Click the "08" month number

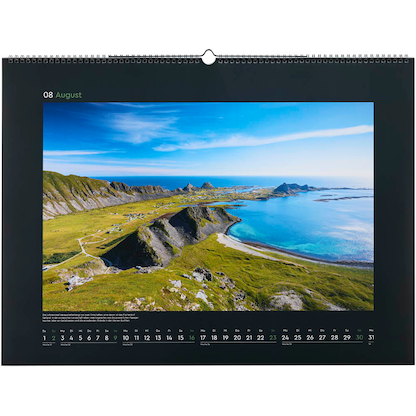coord(48,95)
